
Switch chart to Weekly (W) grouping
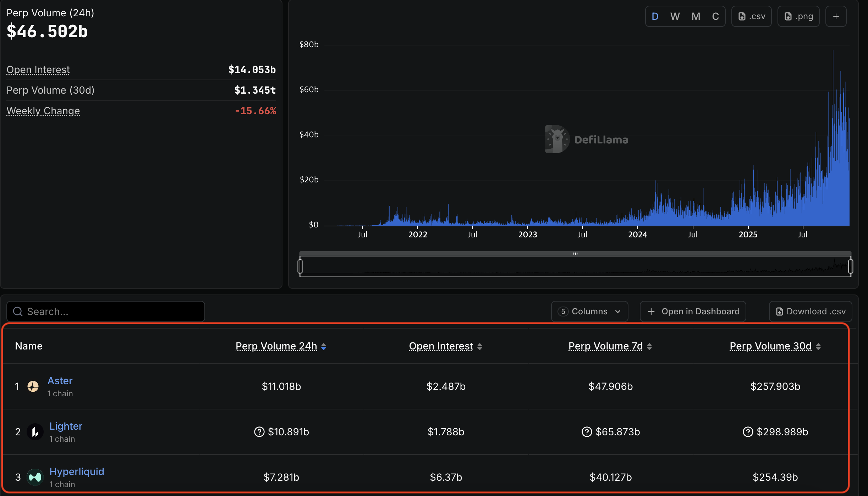(675, 16)
